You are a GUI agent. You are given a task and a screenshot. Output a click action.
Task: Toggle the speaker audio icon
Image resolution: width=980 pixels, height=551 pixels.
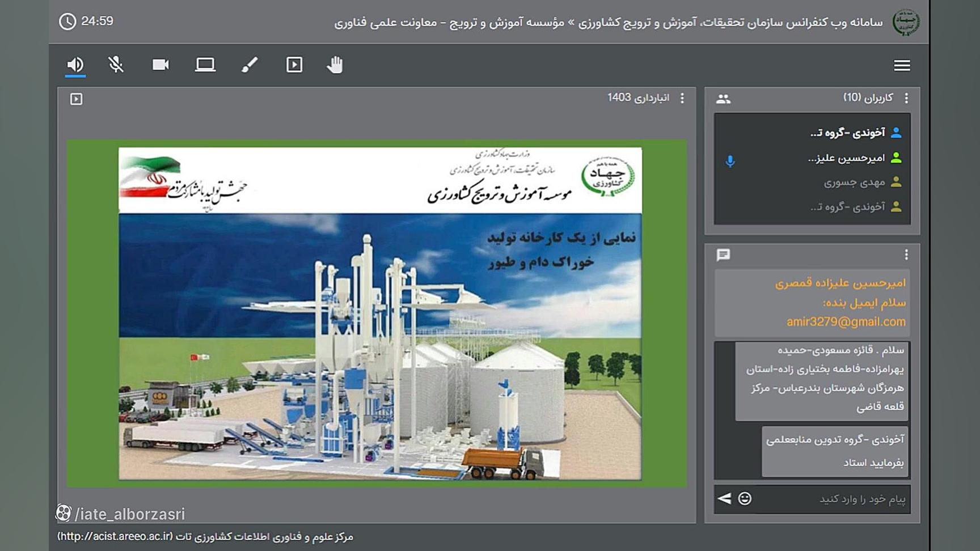tap(75, 65)
